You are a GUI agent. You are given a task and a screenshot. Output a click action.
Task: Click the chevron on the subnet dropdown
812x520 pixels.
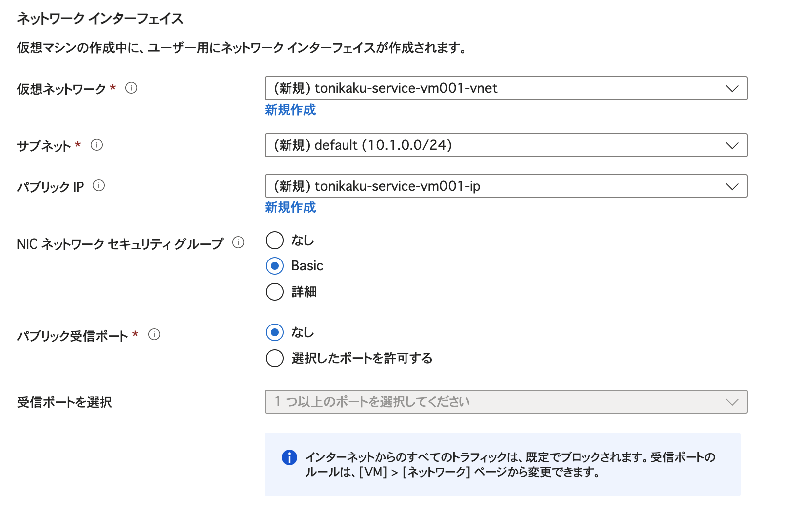[732, 146]
